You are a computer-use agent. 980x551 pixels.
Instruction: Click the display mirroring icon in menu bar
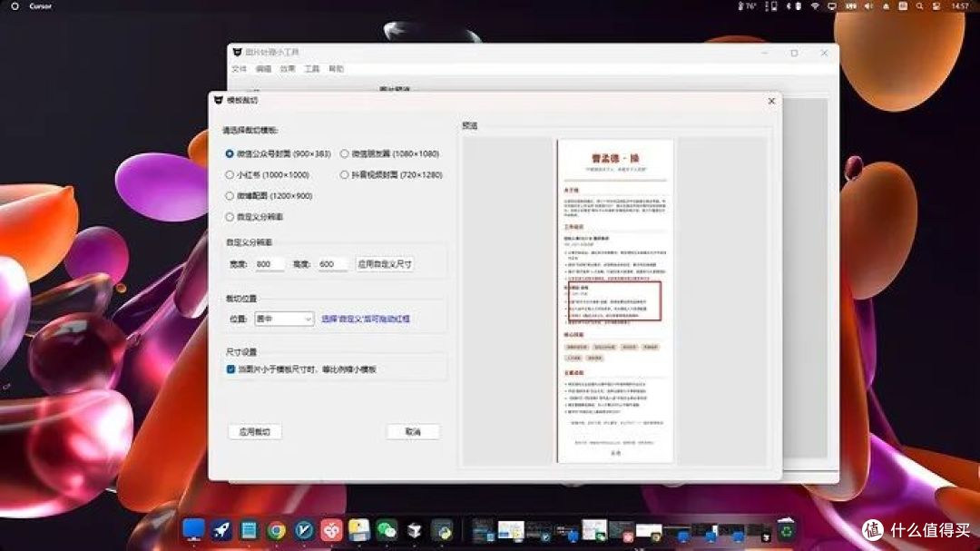pyautogui.click(x=832, y=6)
